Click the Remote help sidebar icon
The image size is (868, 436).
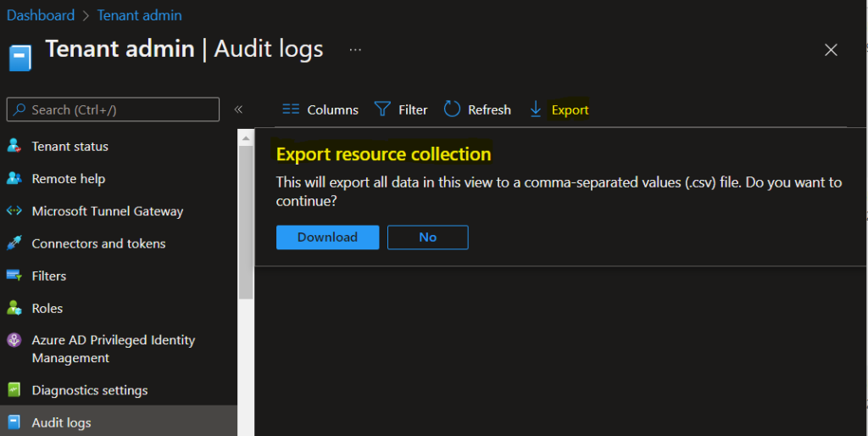point(14,178)
